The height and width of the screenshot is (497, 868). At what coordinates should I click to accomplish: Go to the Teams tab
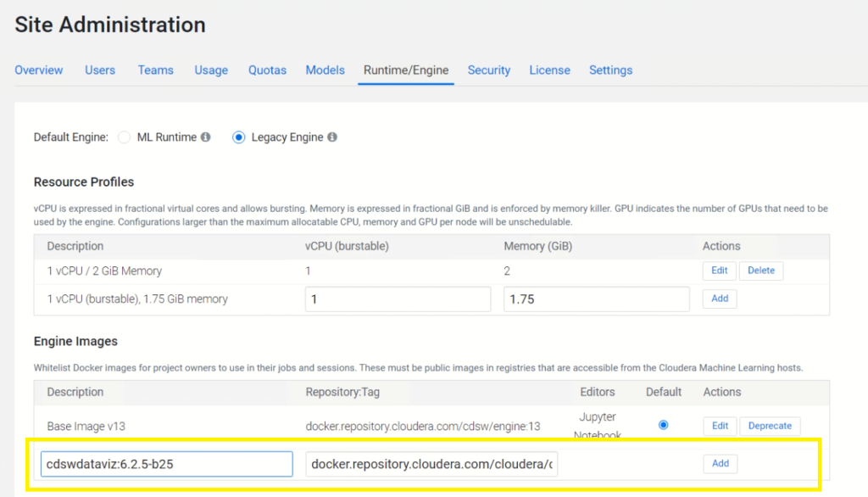coord(156,70)
